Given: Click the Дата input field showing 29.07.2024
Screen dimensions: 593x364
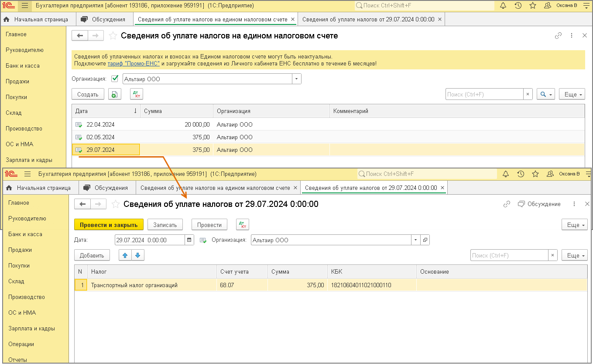Looking at the screenshot, I should [150, 240].
